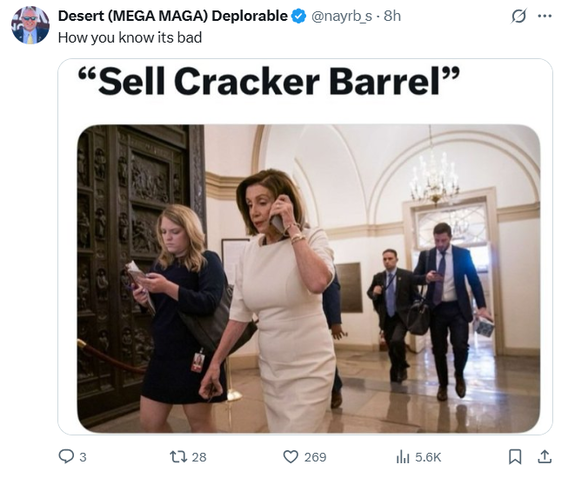Open the three-dot more options menu

click(x=545, y=16)
